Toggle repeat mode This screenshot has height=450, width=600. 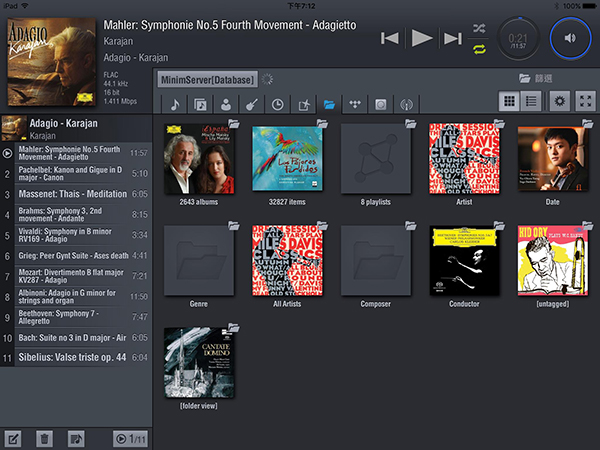479,49
